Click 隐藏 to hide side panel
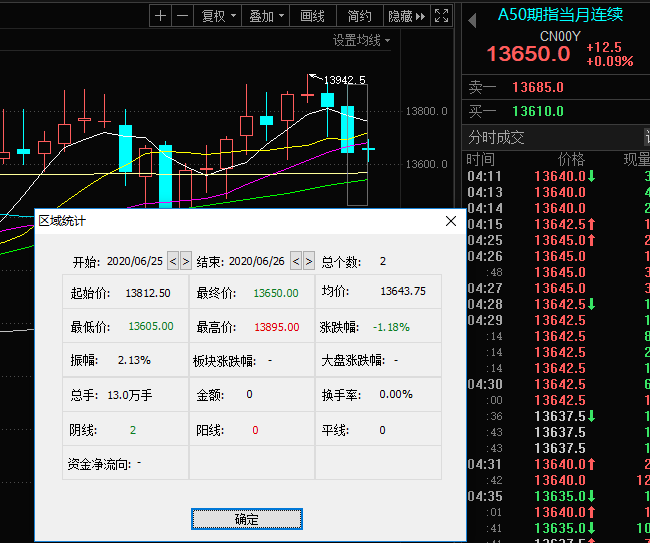650x543 pixels. pos(407,16)
